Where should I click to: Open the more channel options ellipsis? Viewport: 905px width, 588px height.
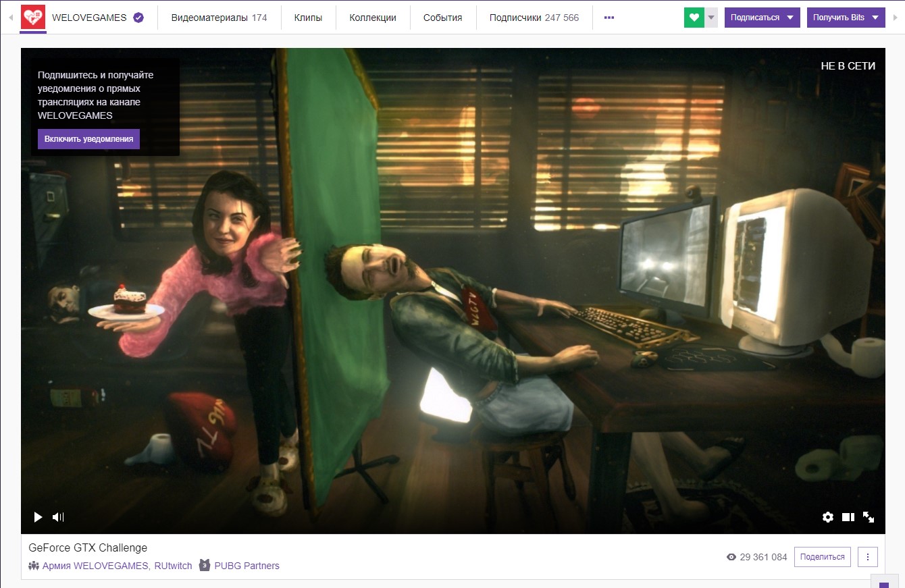coord(609,18)
